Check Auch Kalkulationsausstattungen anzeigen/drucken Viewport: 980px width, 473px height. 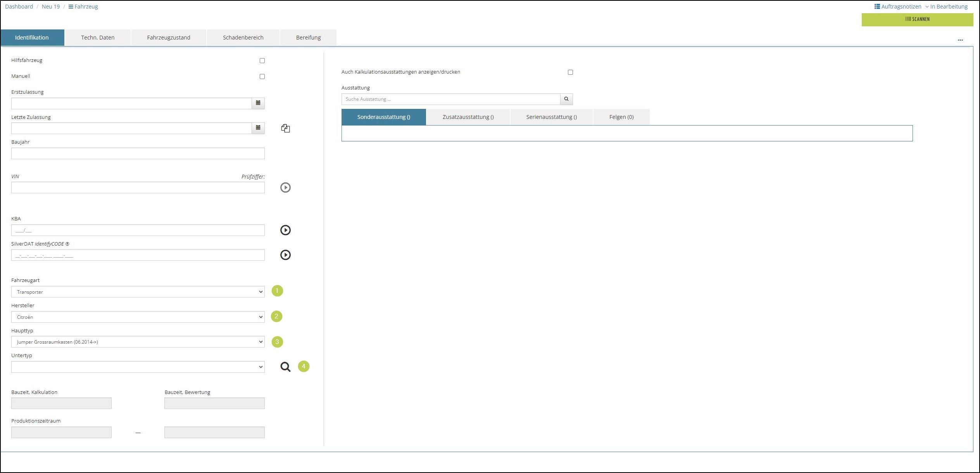(570, 72)
